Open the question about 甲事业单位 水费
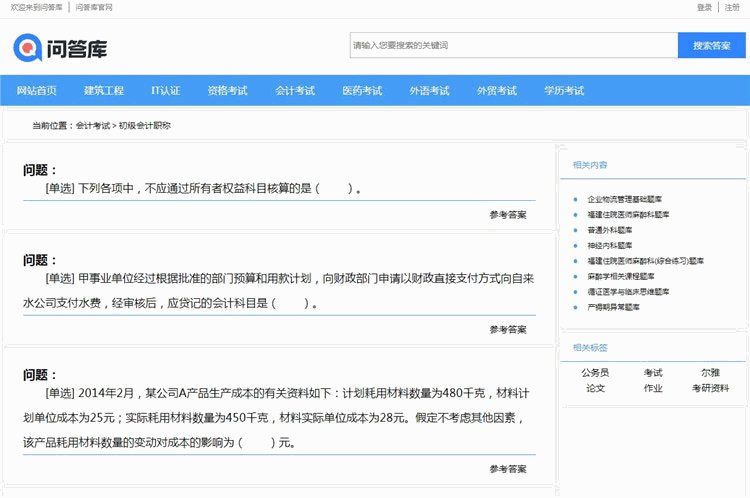Viewport: 750px width, 498px height. 279,290
